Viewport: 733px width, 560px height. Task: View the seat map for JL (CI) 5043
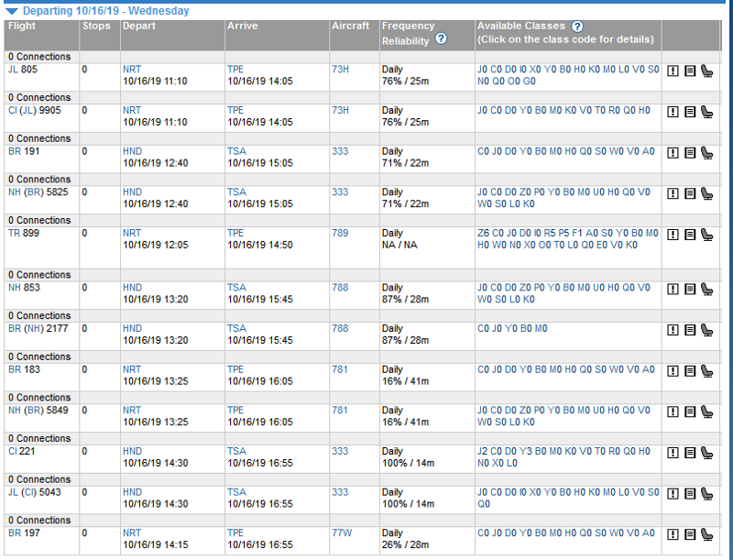point(707,494)
